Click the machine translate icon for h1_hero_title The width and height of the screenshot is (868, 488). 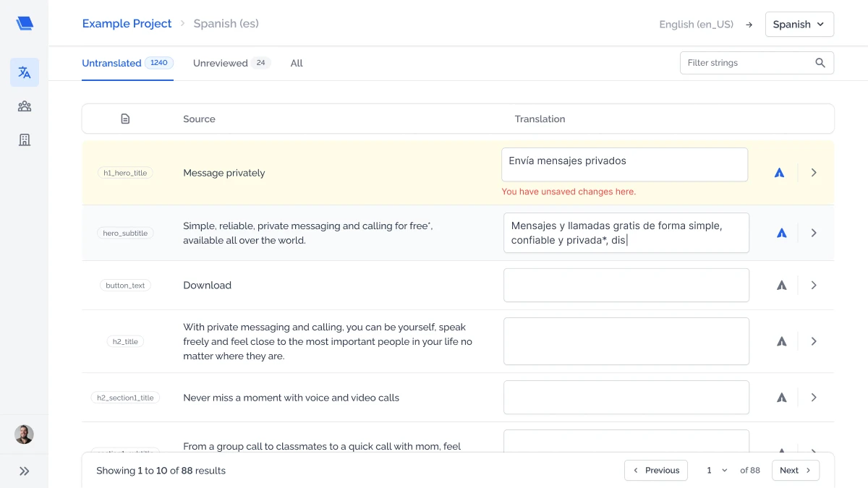pyautogui.click(x=779, y=173)
